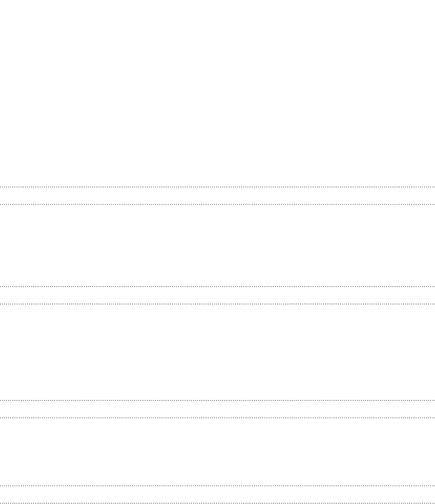Click the third dotted line from top
This screenshot has height=504, width=435.
pos(217,286)
